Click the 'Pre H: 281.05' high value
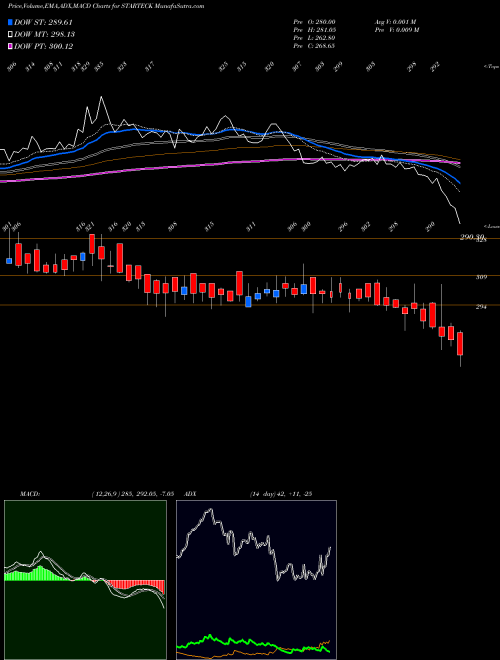Viewport: 500px width, 660px height. point(314,30)
